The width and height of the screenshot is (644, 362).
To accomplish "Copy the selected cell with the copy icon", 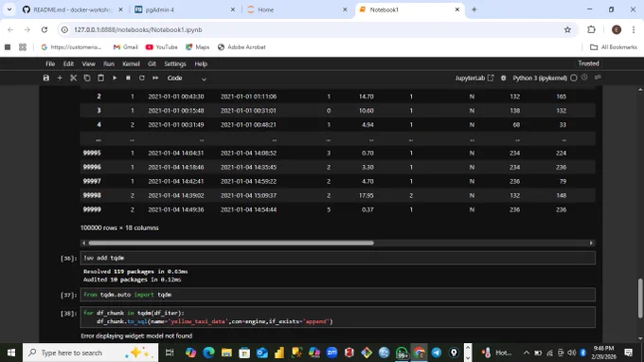I will pyautogui.click(x=87, y=78).
